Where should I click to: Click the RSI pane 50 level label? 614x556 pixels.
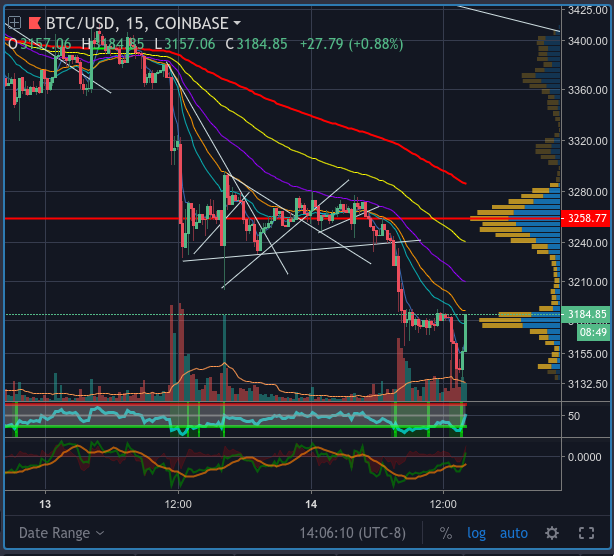click(x=574, y=416)
